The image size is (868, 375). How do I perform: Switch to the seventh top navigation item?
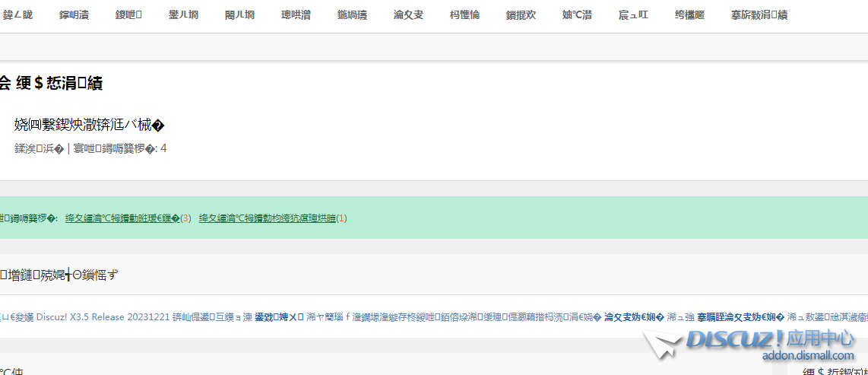tap(352, 15)
